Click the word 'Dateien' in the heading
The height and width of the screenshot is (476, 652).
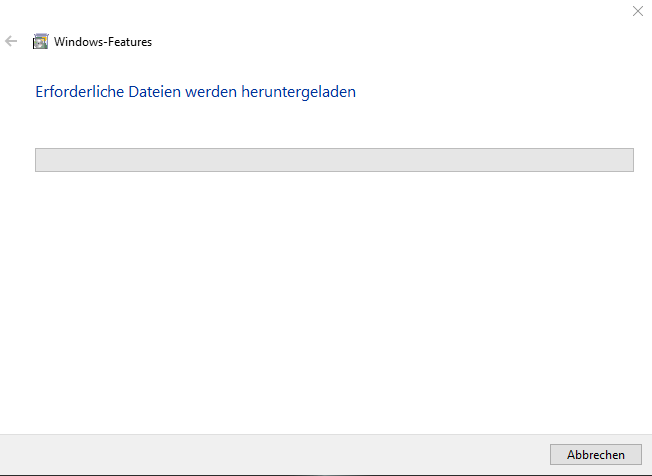155,91
